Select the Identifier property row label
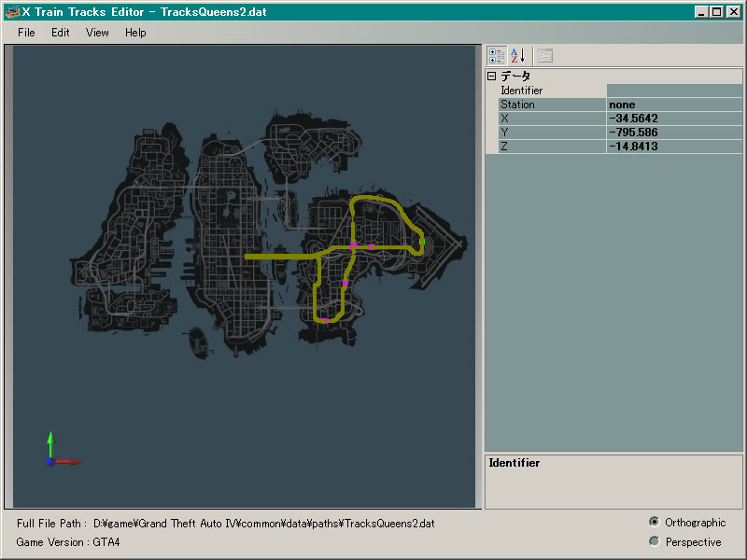 click(x=552, y=91)
